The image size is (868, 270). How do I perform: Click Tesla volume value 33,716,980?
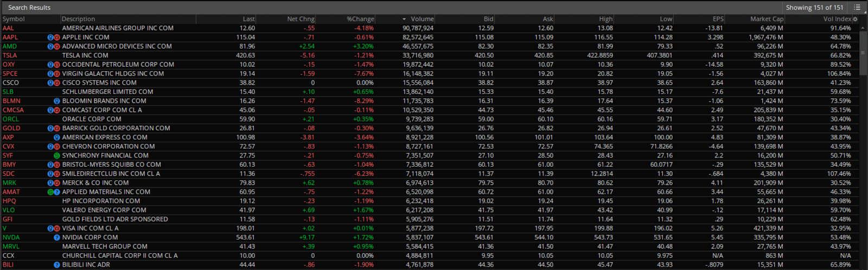point(418,55)
